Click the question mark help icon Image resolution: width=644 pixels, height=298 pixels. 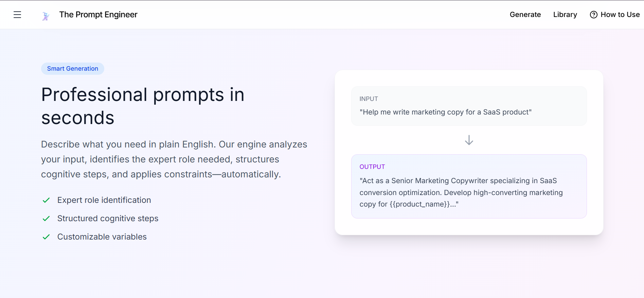593,15
